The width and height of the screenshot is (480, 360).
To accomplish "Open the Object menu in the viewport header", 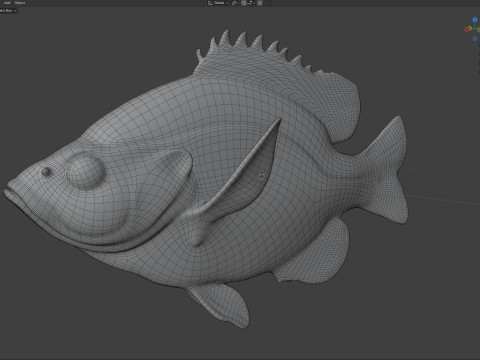I will click(20, 3).
